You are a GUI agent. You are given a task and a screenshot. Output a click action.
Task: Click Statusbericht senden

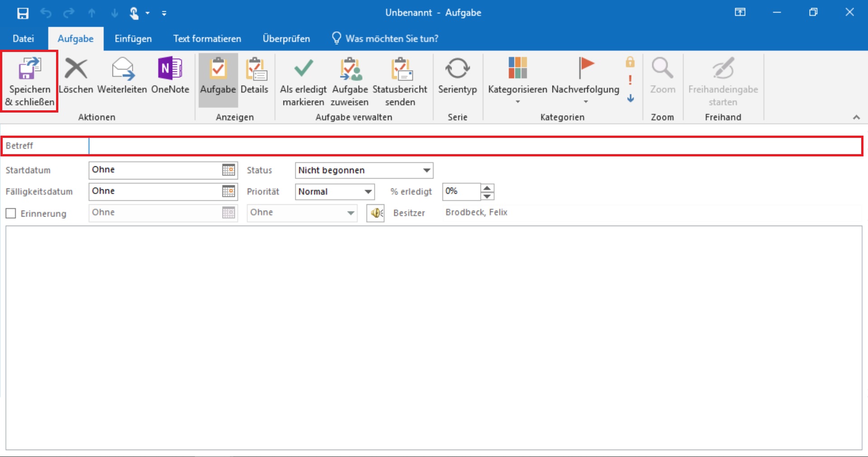pos(400,82)
